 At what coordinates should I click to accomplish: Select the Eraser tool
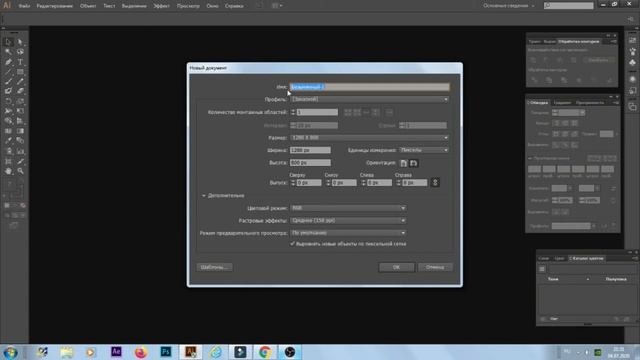coord(20,91)
